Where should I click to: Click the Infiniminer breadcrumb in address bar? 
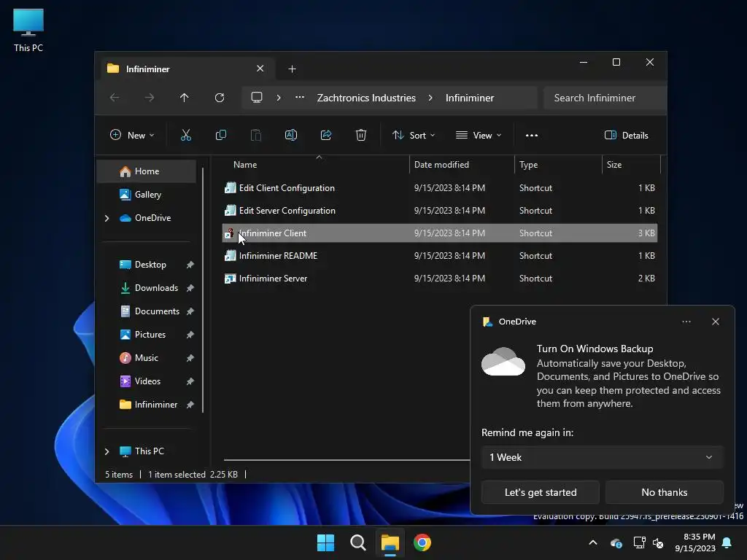coord(470,98)
